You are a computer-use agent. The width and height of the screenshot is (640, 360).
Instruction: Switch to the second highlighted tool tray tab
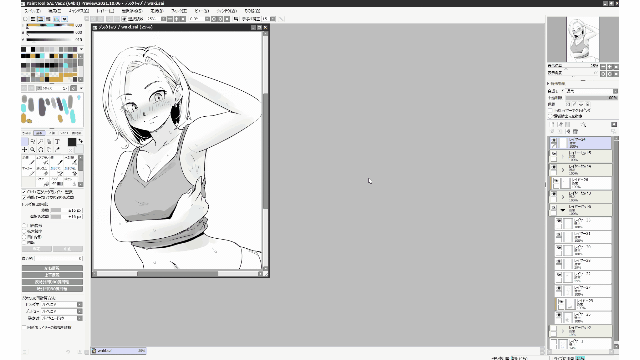pyautogui.click(x=39, y=133)
